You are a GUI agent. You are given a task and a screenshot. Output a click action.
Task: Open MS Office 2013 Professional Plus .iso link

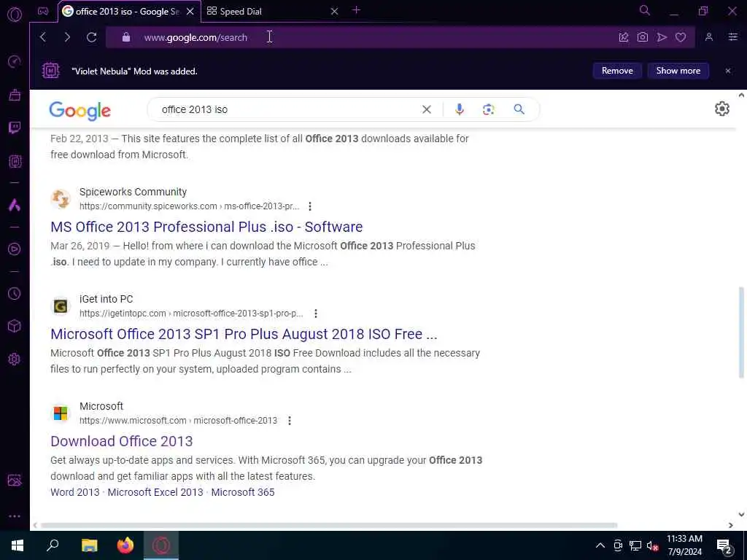pyautogui.click(x=206, y=227)
